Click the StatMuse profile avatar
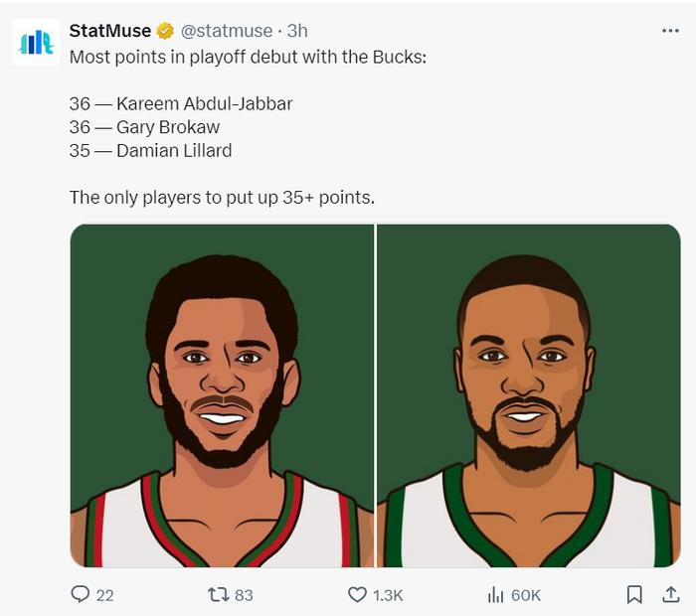696x616 pixels. coord(37,43)
